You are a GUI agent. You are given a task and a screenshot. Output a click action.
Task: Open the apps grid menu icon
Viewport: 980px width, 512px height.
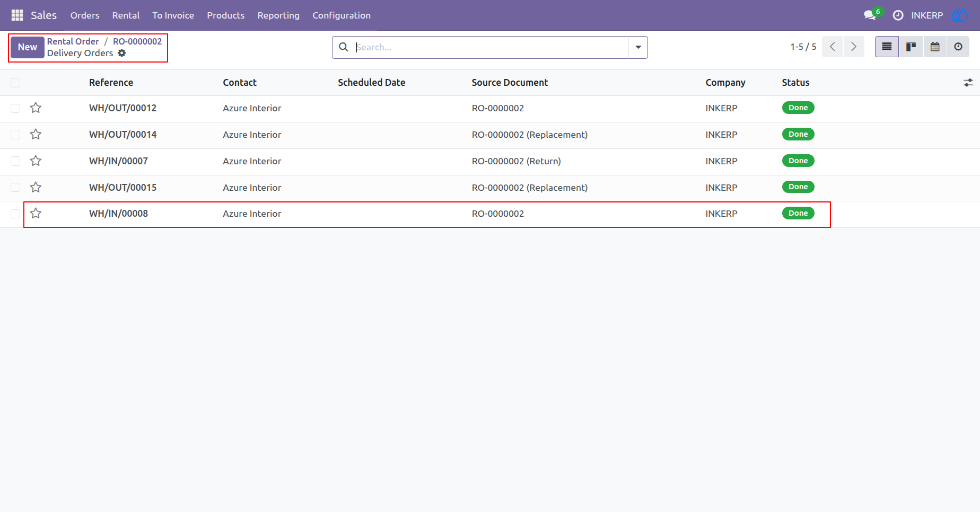pyautogui.click(x=17, y=15)
